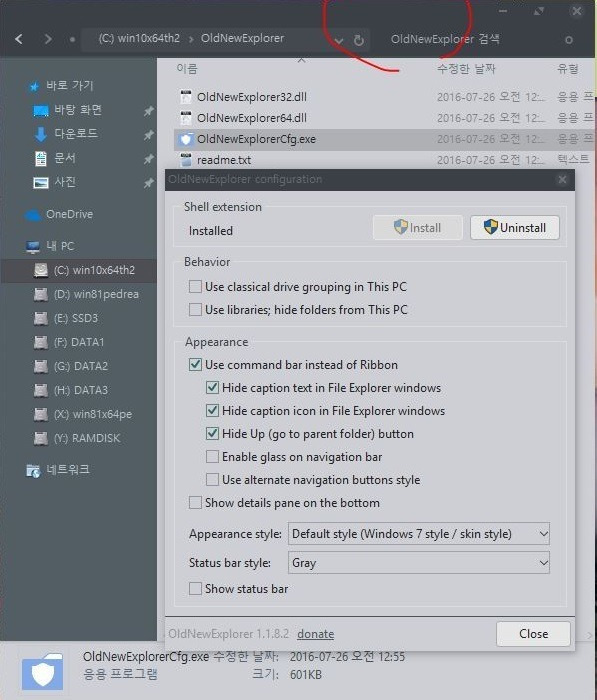
Task: Open the (X:) win81x64pe drive
Action: pos(78,414)
